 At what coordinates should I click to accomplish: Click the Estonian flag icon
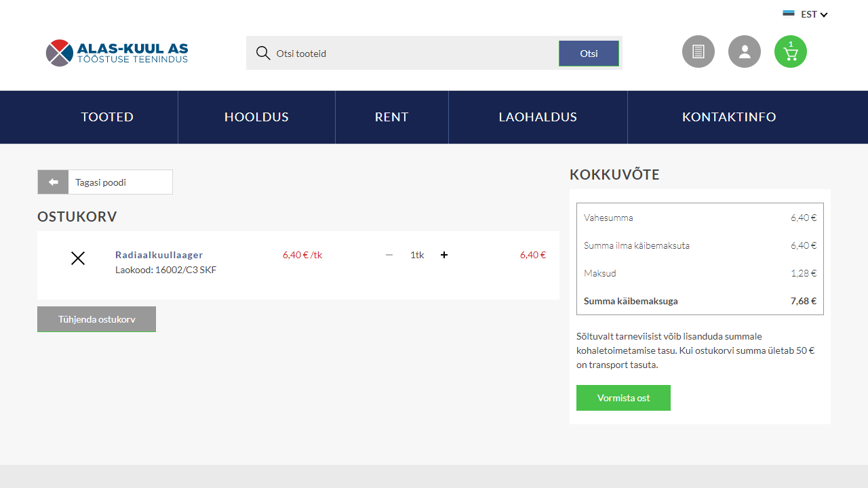pos(788,14)
